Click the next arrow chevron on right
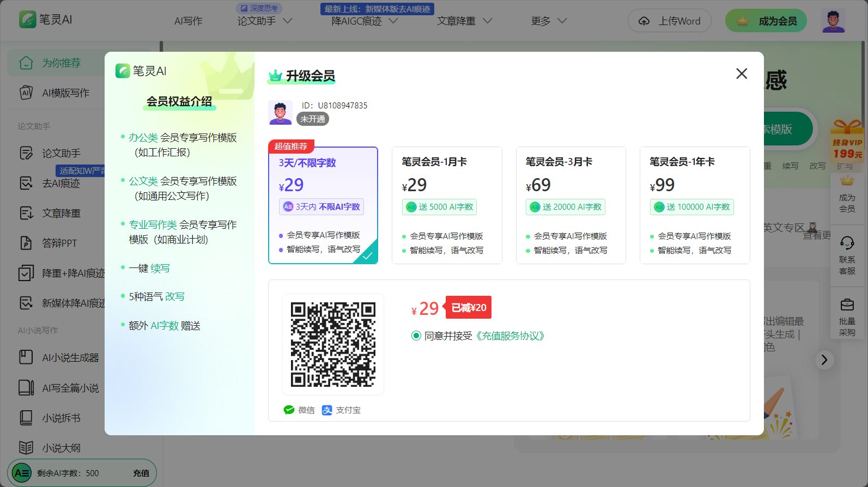 click(824, 360)
